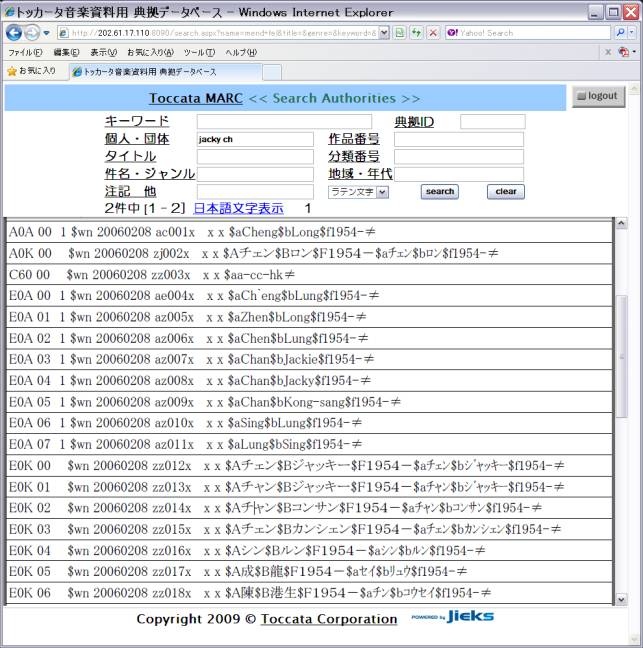Click the 典拠ID label link
The width and height of the screenshot is (643, 648).
(414, 122)
